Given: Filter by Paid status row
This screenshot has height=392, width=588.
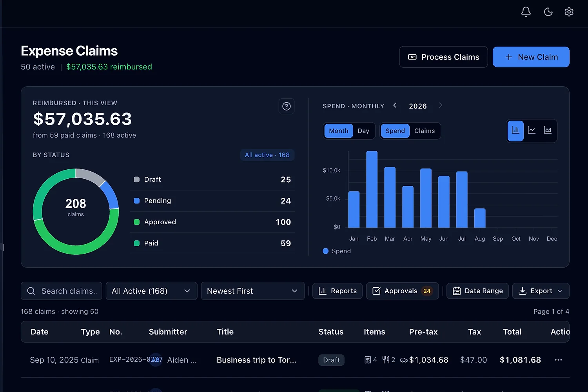Looking at the screenshot, I should [212, 243].
